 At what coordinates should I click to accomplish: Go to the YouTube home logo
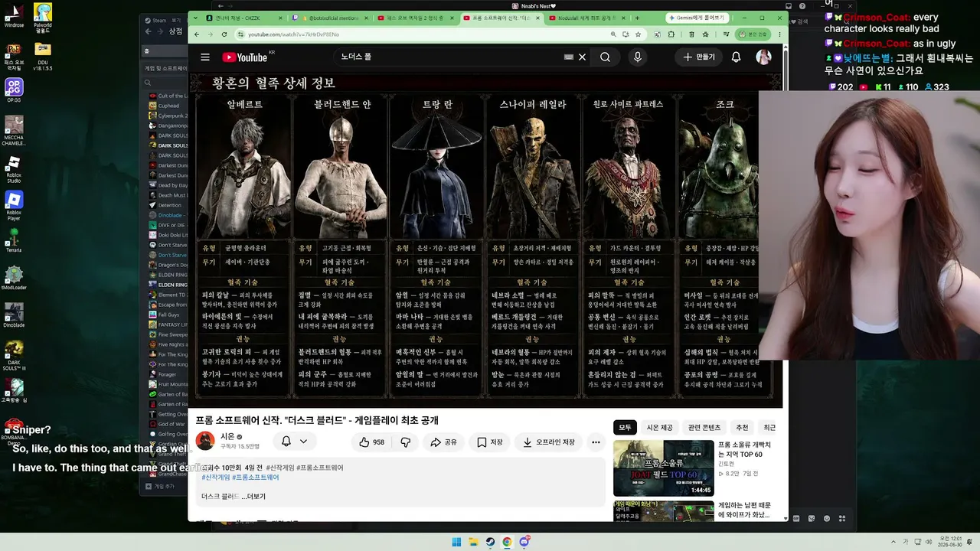click(x=244, y=57)
